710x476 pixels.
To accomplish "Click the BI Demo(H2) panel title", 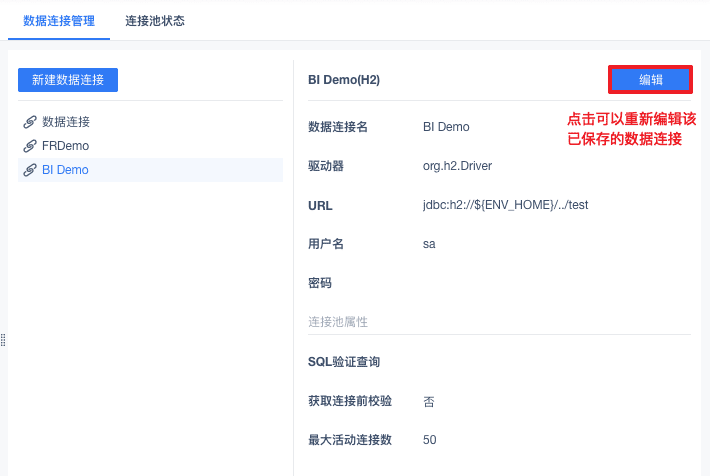I will (x=344, y=80).
